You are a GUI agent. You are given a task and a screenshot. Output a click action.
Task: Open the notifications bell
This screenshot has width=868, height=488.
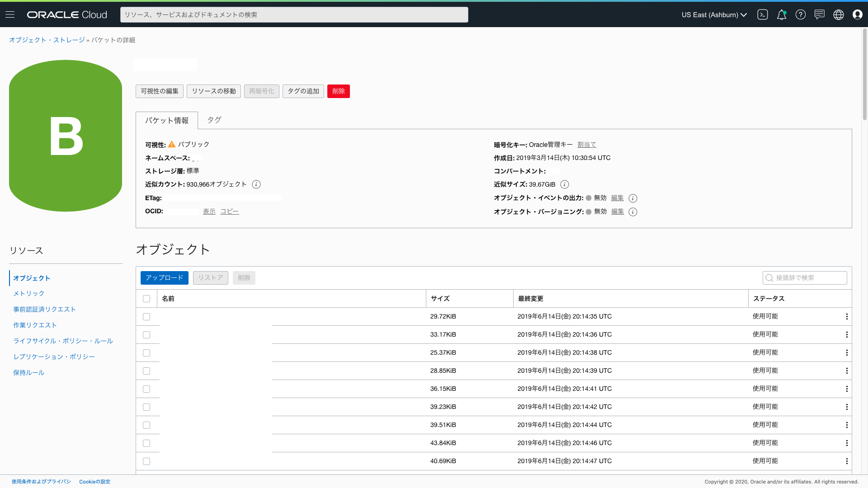782,14
